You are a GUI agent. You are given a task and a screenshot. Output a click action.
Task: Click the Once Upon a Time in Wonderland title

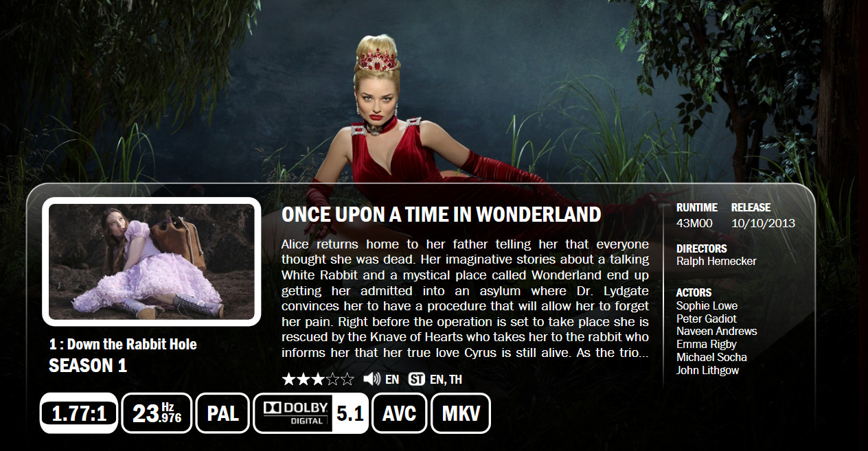tap(442, 215)
